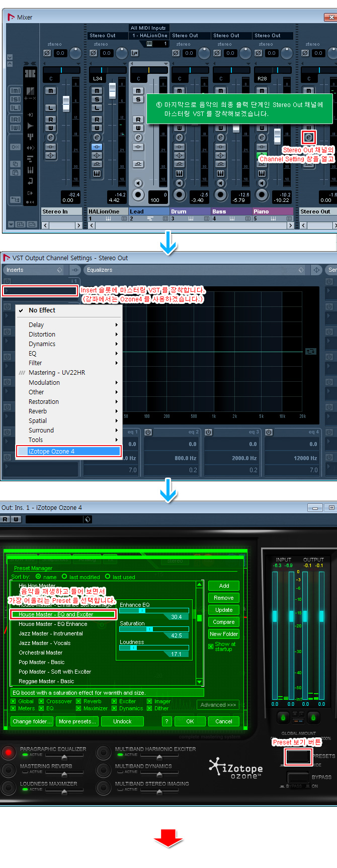Toggle Stereo In input phase Ø button
Image resolution: width=337 pixels, height=868 pixels.
click(47, 53)
